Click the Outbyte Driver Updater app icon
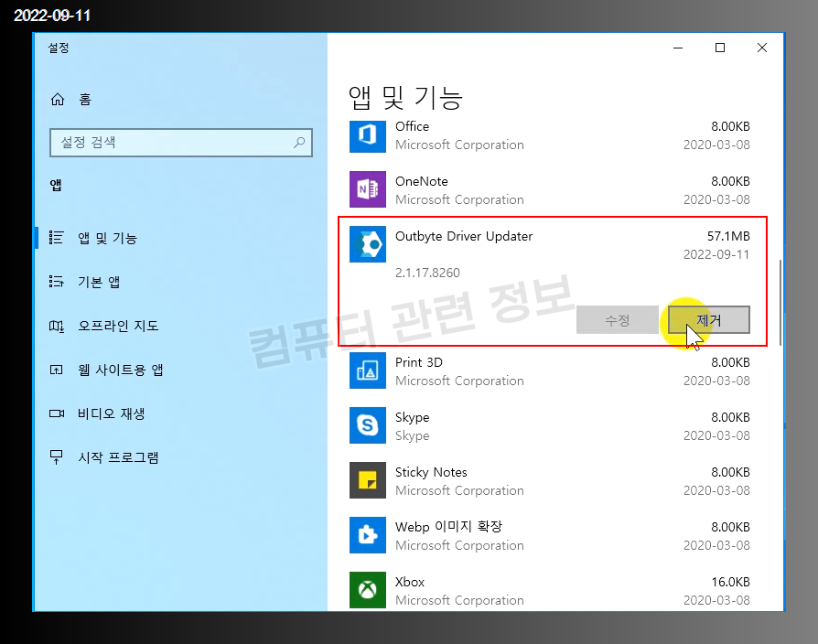This screenshot has width=818, height=644. (368, 244)
